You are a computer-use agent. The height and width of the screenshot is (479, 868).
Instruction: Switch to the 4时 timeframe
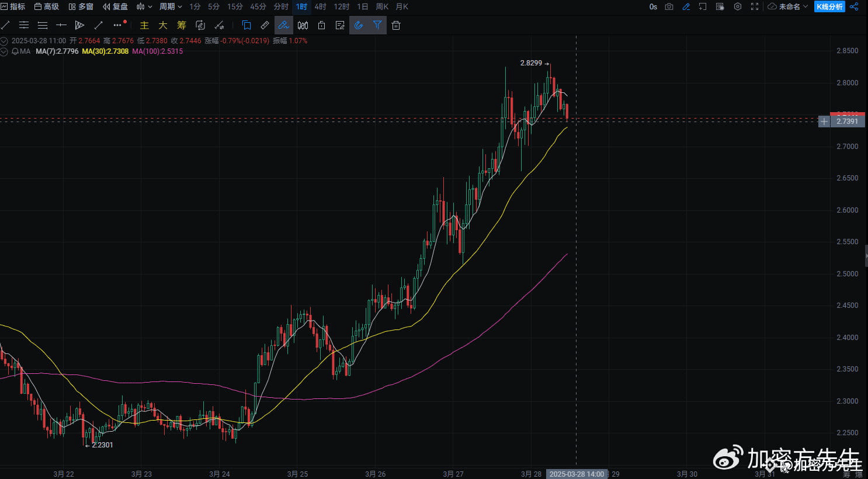(320, 6)
